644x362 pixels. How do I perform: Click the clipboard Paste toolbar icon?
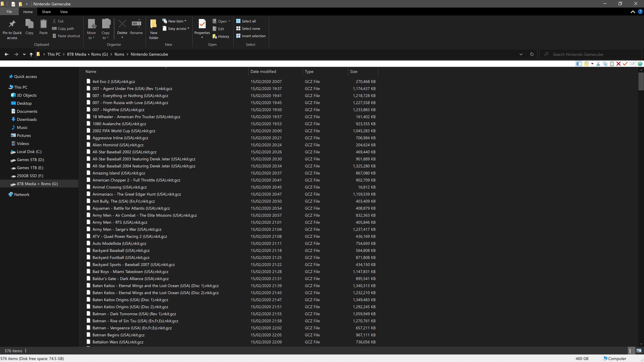coord(612,64)
